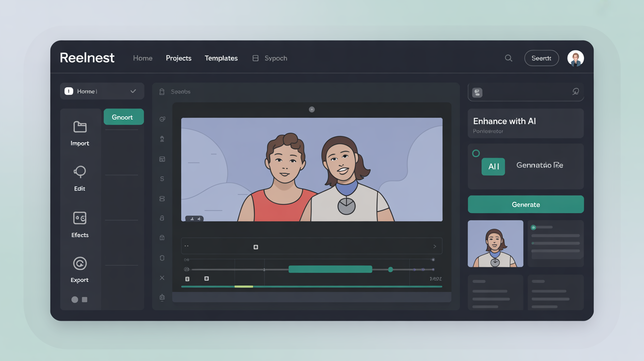Click the small square at sidebar bottom
Viewport: 644px width, 361px height.
84,299
